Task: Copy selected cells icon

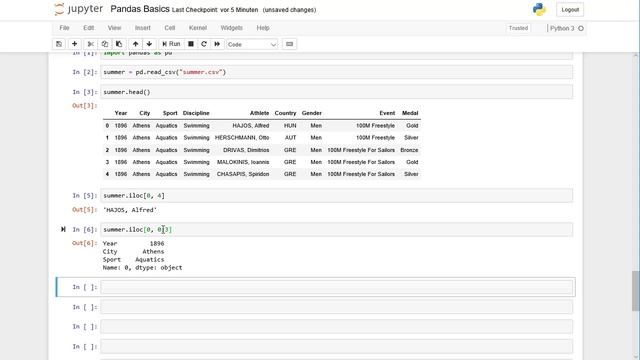Action: 104,44
